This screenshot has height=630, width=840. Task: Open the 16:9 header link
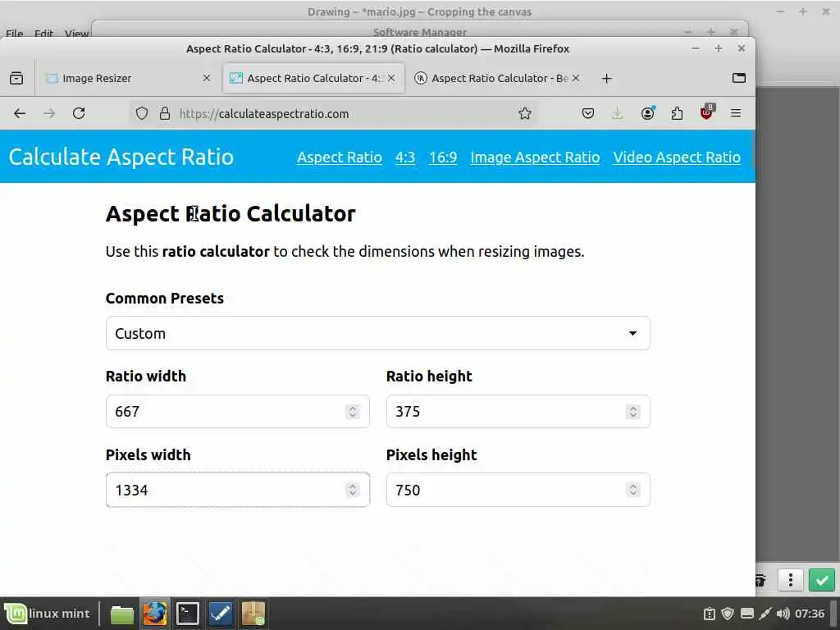(x=443, y=157)
